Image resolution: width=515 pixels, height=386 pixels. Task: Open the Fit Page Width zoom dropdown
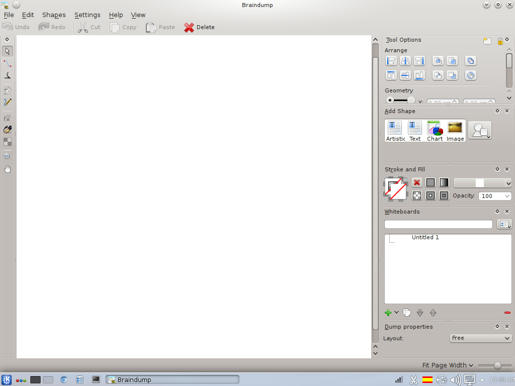[x=447, y=365]
